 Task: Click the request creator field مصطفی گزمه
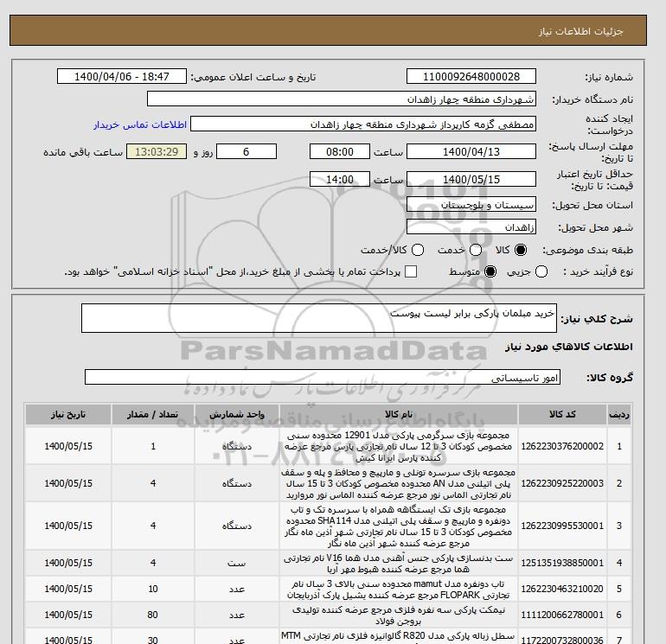coord(363,124)
